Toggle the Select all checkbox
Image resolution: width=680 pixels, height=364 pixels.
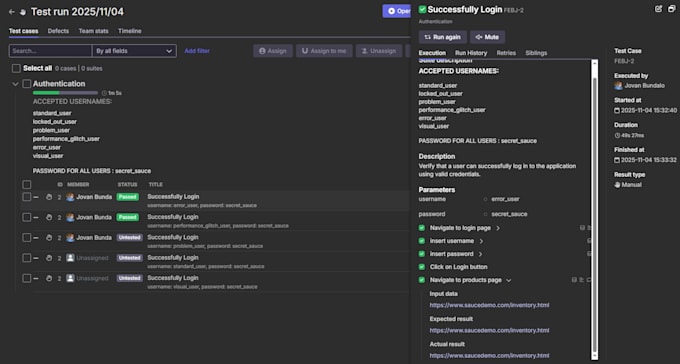click(x=16, y=69)
